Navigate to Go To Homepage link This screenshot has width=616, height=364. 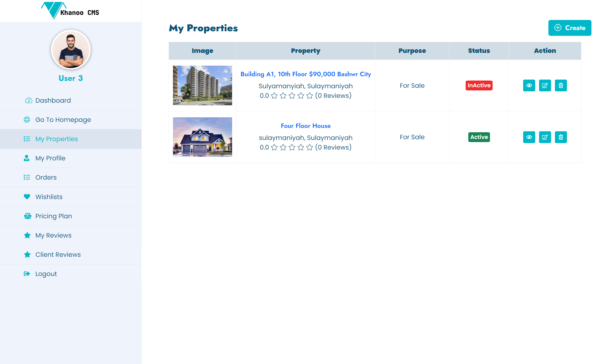[63, 119]
